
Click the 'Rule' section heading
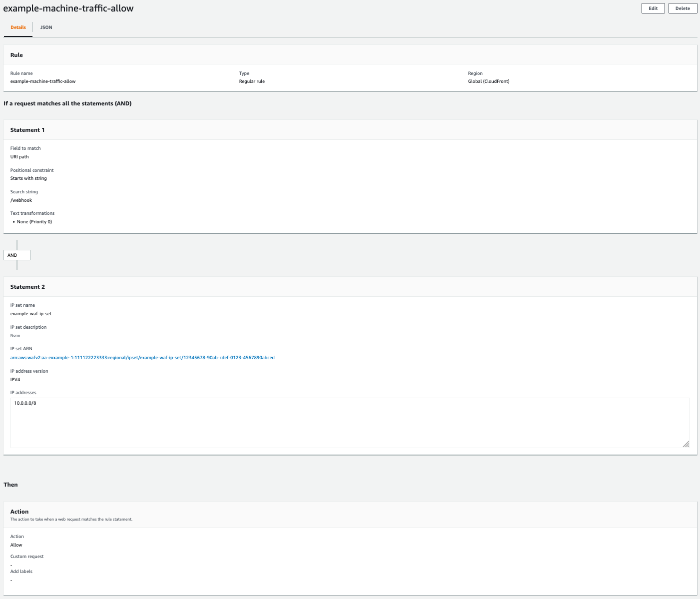pos(16,55)
